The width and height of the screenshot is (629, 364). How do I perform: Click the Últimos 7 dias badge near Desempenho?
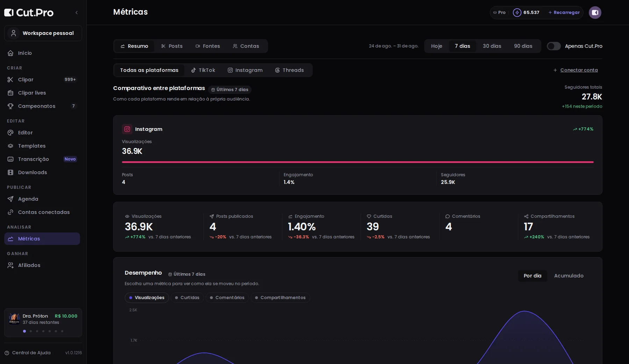187,274
